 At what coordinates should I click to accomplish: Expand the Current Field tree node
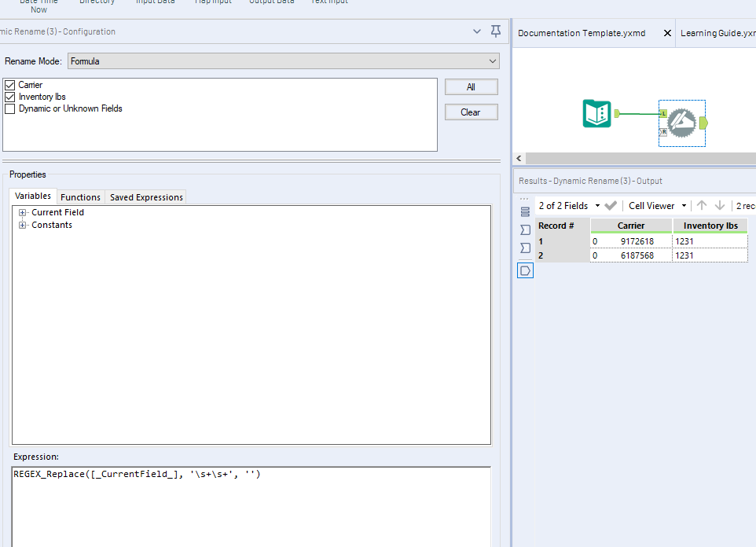(x=22, y=212)
